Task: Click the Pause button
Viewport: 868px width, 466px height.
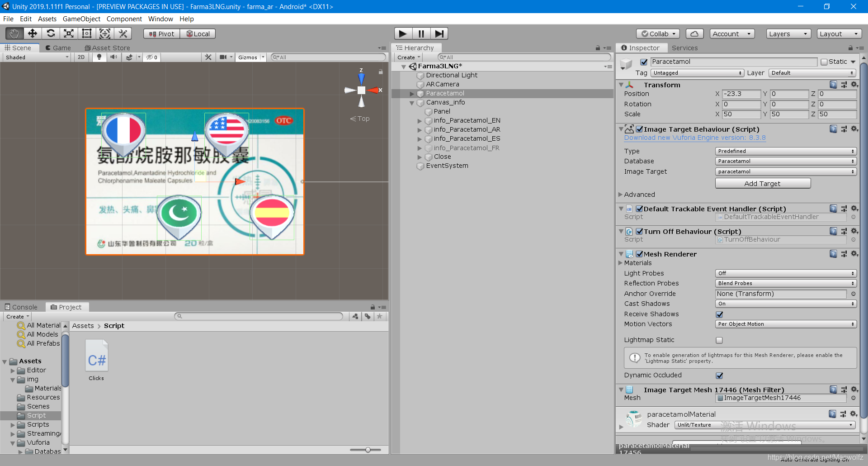Action: pos(421,33)
